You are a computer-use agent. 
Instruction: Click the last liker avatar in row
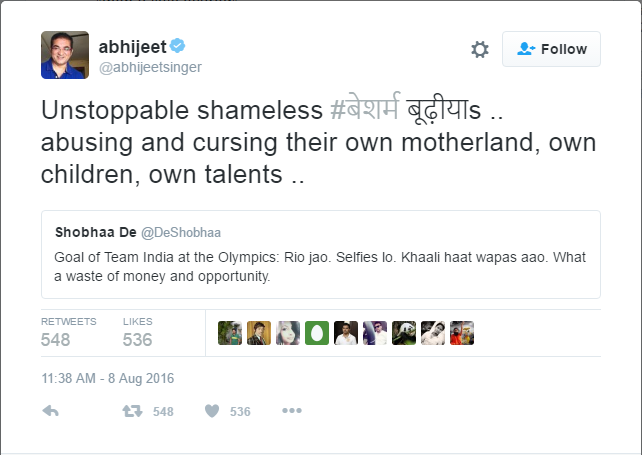(x=462, y=333)
